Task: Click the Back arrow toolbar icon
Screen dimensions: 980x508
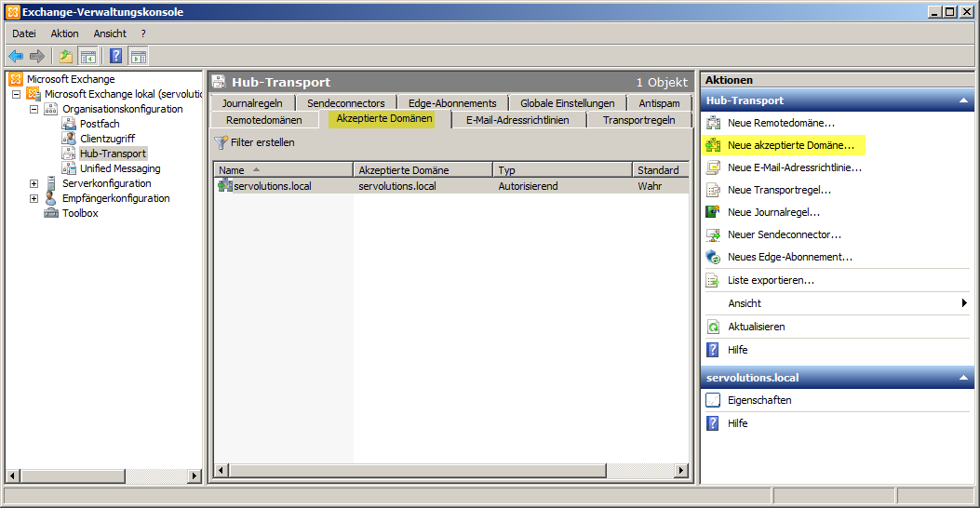Action: tap(16, 56)
